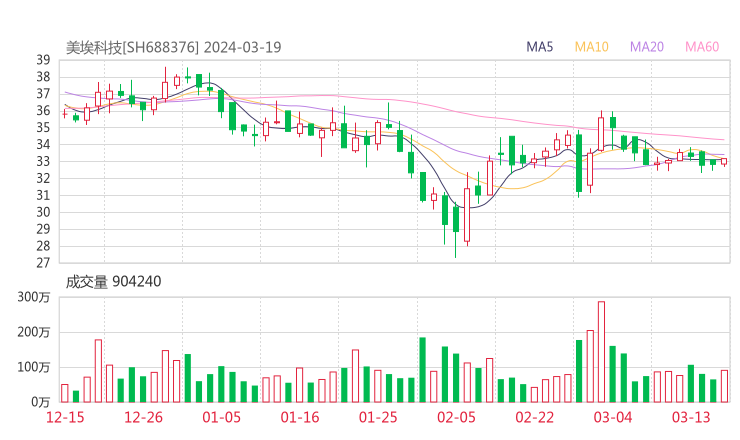Click the chart title 美埃科技[SH688376] 2024-03-19
This screenshot has height=440, width=740.
point(173,47)
